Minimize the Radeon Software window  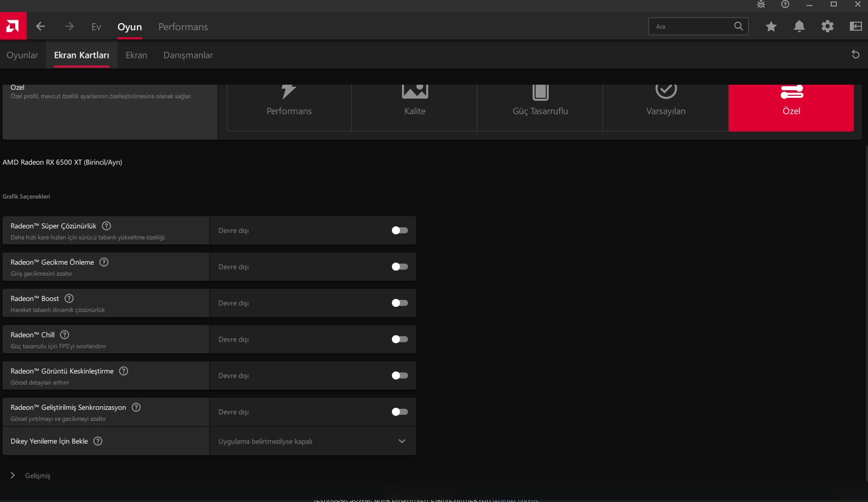pos(809,5)
